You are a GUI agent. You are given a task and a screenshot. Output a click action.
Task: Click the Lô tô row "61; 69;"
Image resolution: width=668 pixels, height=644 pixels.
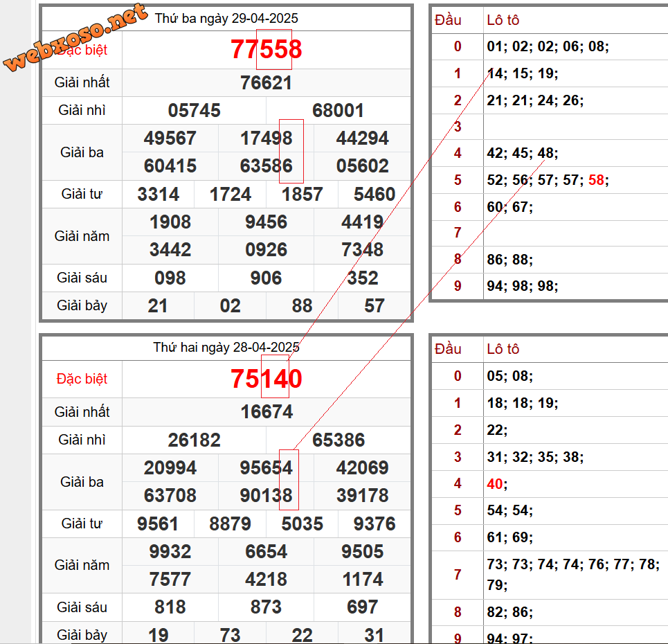coord(510,537)
